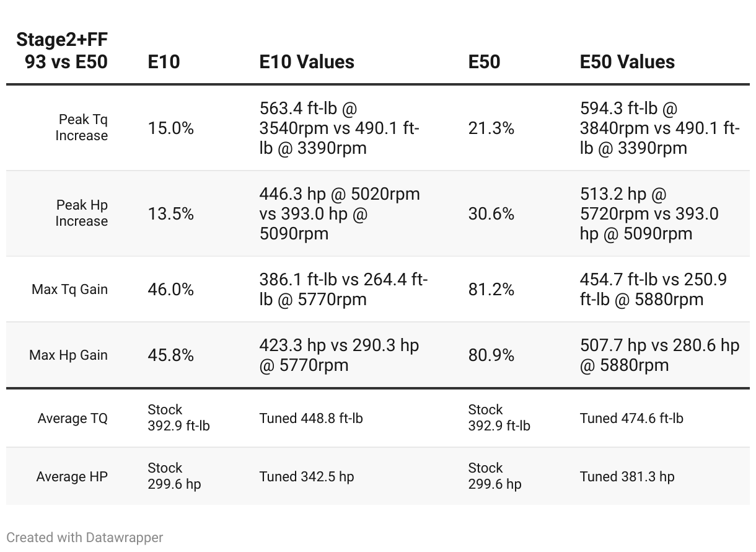Viewport: 756px width, 552px height.
Task: Select the "Max Tq Gain" row label
Action: point(69,289)
